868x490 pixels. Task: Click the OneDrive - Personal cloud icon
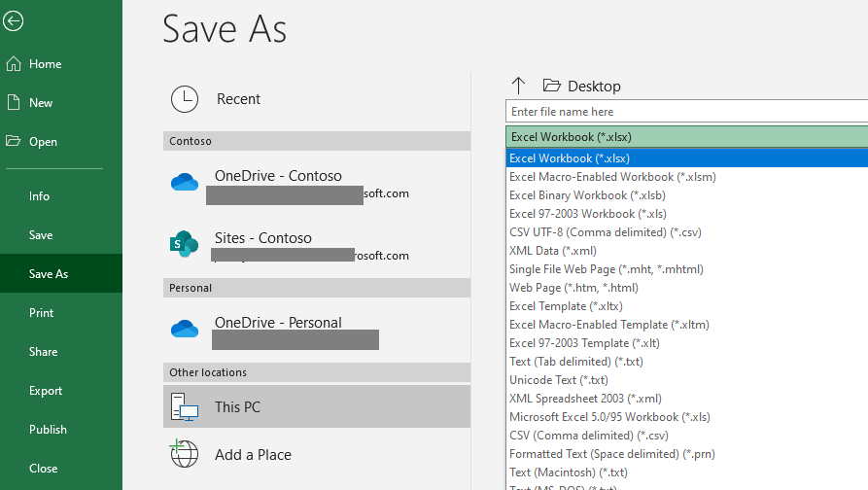pyautogui.click(x=185, y=329)
